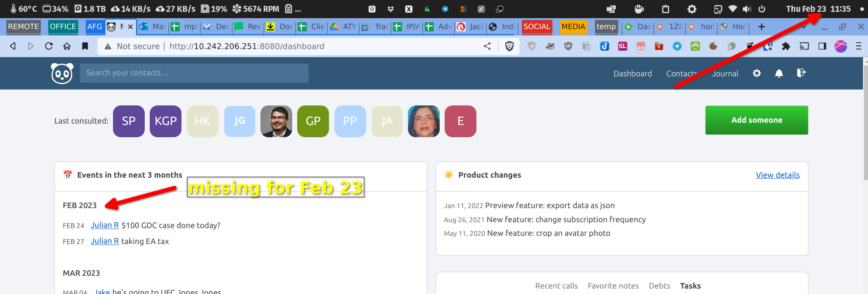This screenshot has height=294, width=868.
Task: Toggle the browser sidebar panel icon
Action: (x=822, y=46)
